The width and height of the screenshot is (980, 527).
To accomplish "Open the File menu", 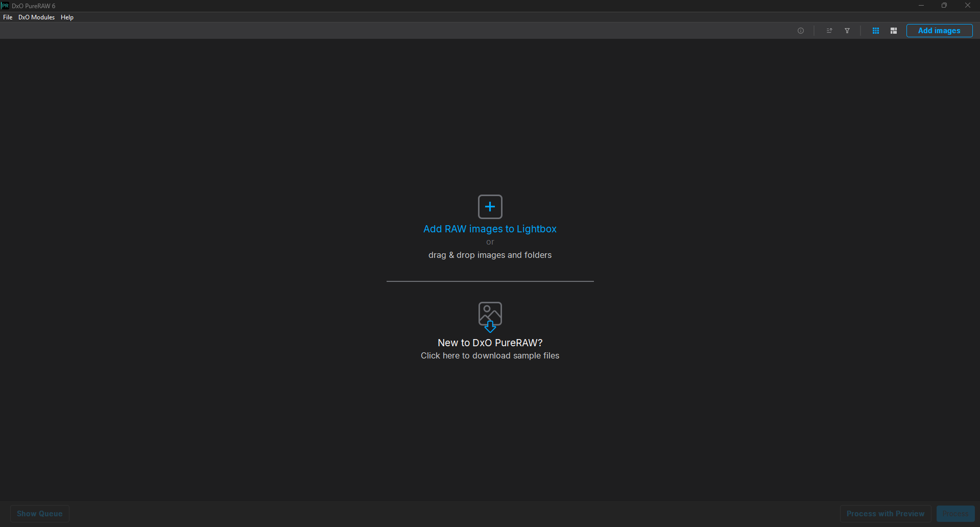I will [x=8, y=17].
